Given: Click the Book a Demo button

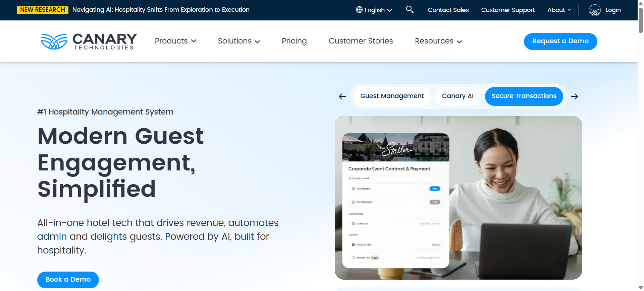Looking at the screenshot, I should click(x=68, y=280).
